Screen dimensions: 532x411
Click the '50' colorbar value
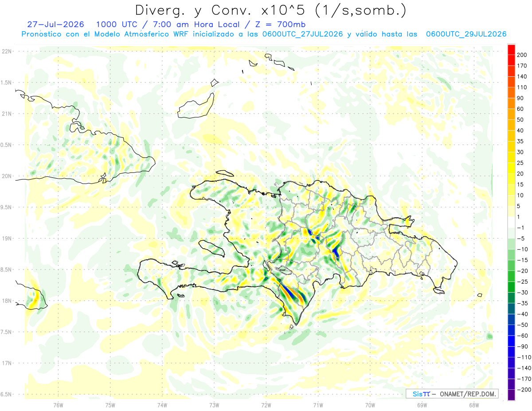point(521,120)
